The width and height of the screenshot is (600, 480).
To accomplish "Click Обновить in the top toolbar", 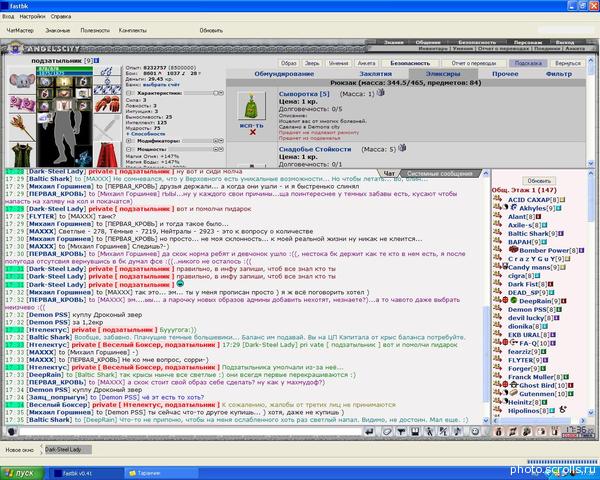I will coord(211,30).
